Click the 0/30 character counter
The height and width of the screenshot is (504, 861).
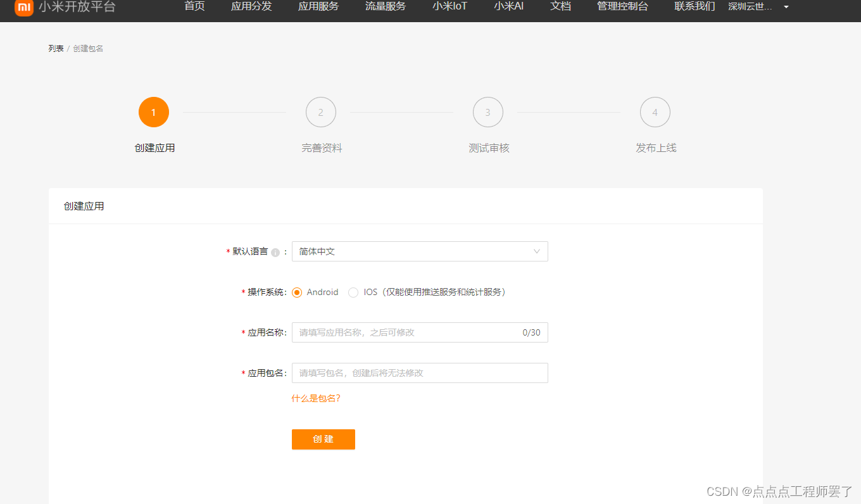coord(532,332)
